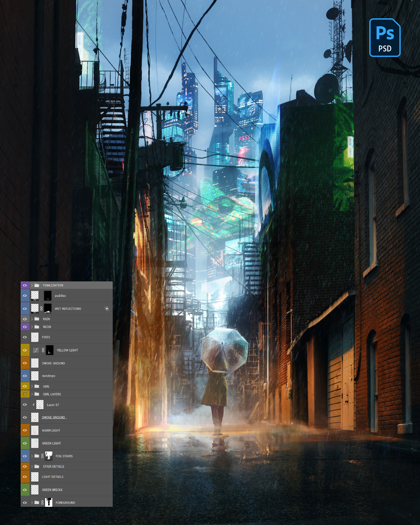Expand the GIRL folder chevron

[x=32, y=386]
